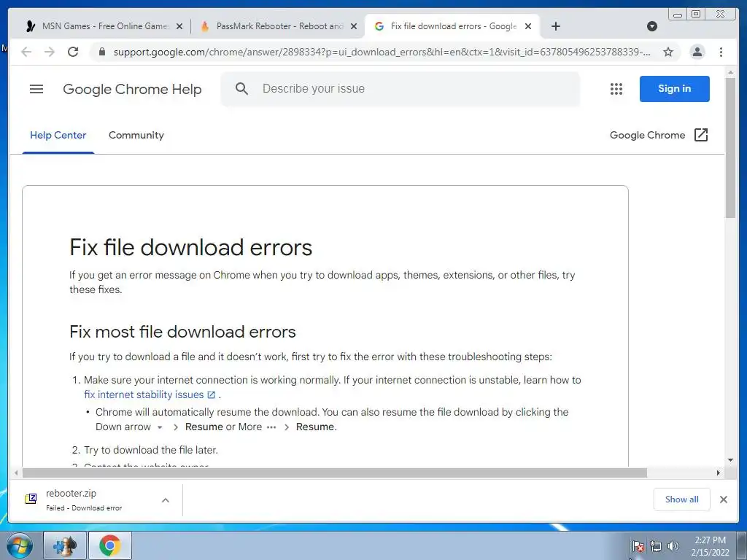Expand the rebooter.zip download options chevron
Viewport: 747px width, 560px height.
[166, 500]
